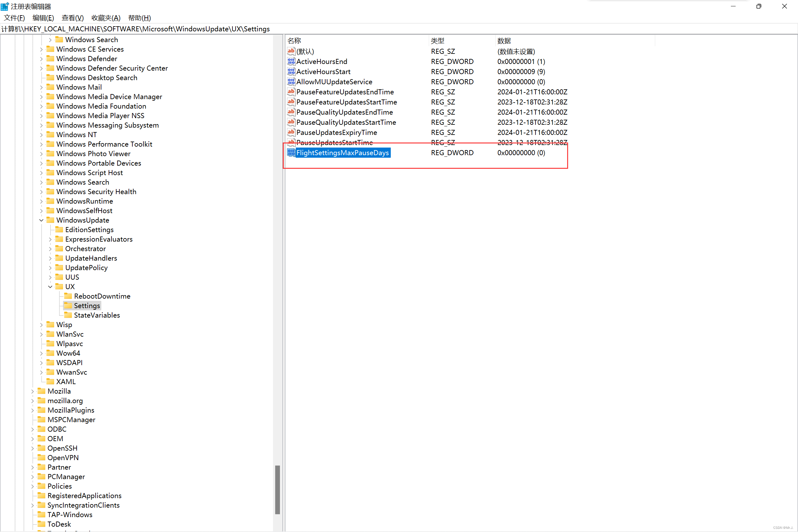This screenshot has width=798, height=532.
Task: Expand the Orchestrator key
Action: click(x=50, y=249)
